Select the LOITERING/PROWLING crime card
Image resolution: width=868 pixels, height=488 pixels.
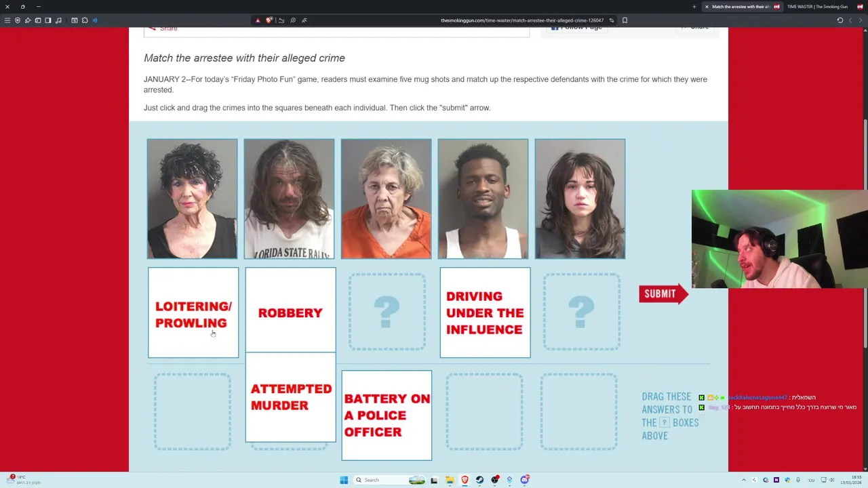click(x=193, y=312)
